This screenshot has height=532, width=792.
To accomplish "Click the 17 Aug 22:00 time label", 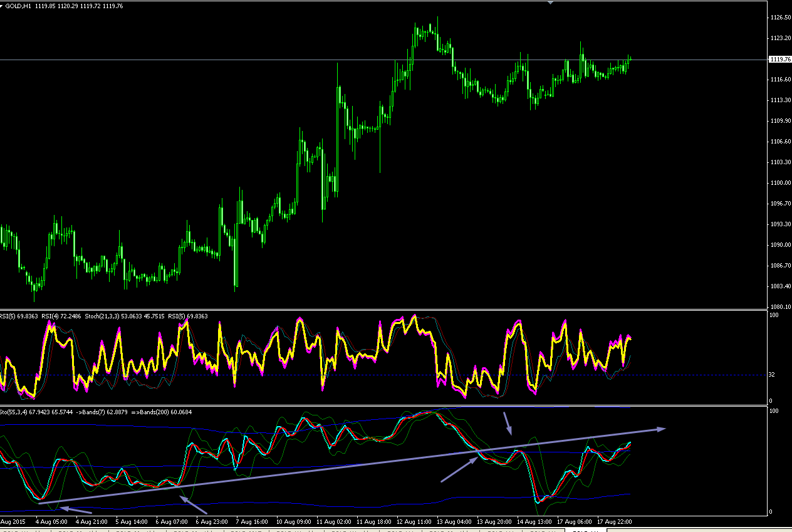I will [615, 521].
